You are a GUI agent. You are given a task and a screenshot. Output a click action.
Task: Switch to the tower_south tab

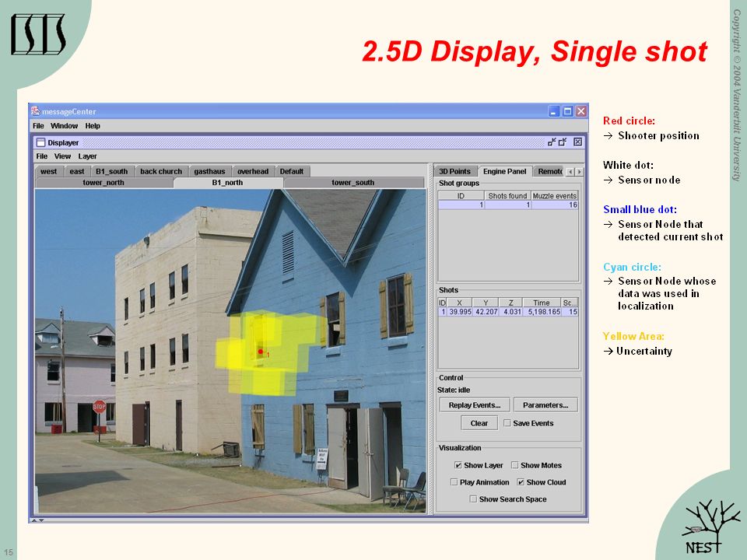tap(353, 182)
